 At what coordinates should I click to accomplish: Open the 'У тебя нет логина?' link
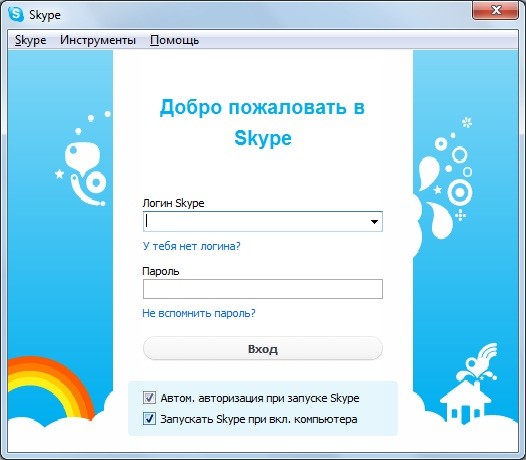tap(192, 246)
